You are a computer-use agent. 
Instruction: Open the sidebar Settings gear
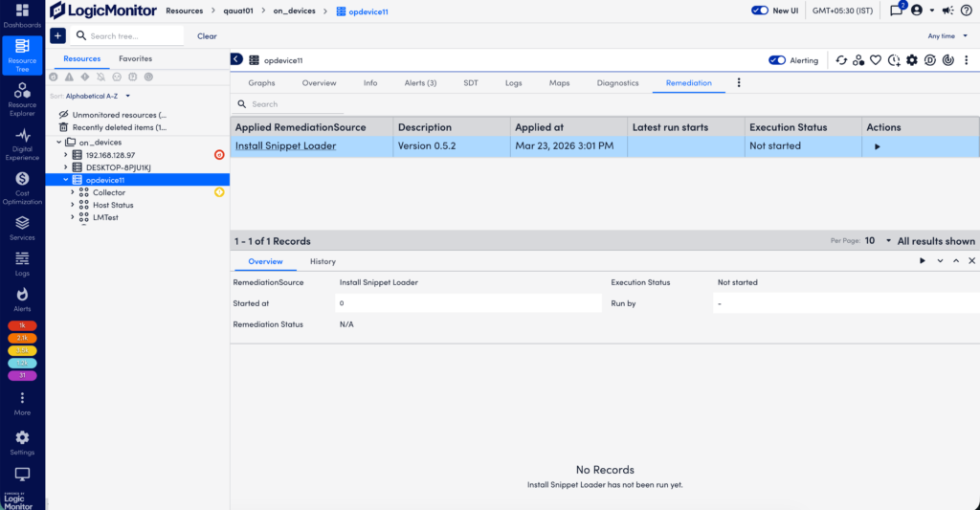22,442
